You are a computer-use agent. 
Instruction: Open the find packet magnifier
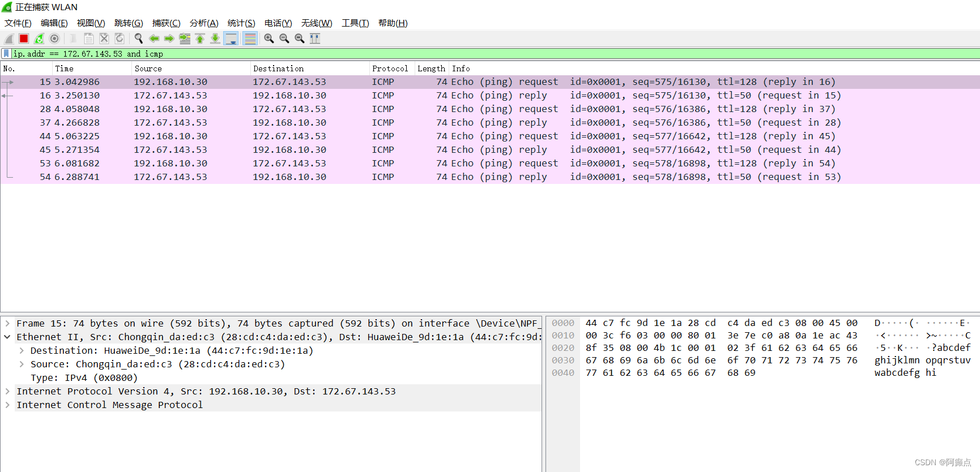[x=139, y=38]
